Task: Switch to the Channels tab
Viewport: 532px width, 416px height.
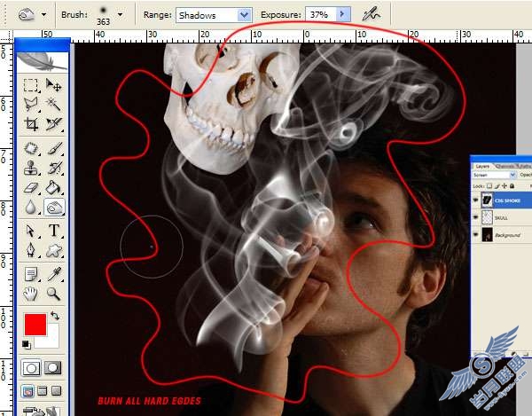Action: pos(505,166)
